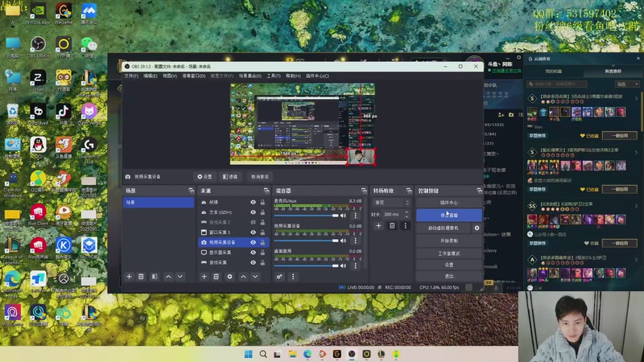The height and width of the screenshot is (362, 644).
Task: Pop out the 转场特效 dock panel
Action: point(409,191)
